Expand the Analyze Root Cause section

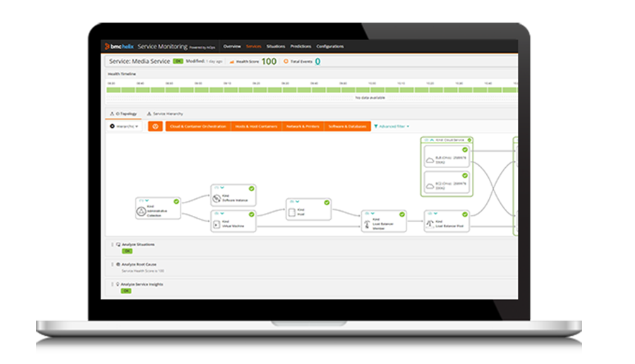tap(138, 264)
